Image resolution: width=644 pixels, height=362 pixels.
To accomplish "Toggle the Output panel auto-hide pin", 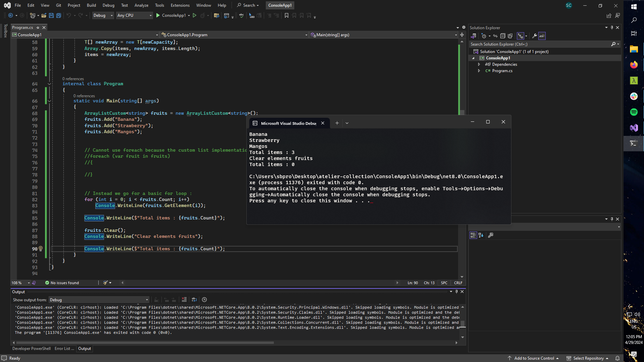I will [x=456, y=292].
